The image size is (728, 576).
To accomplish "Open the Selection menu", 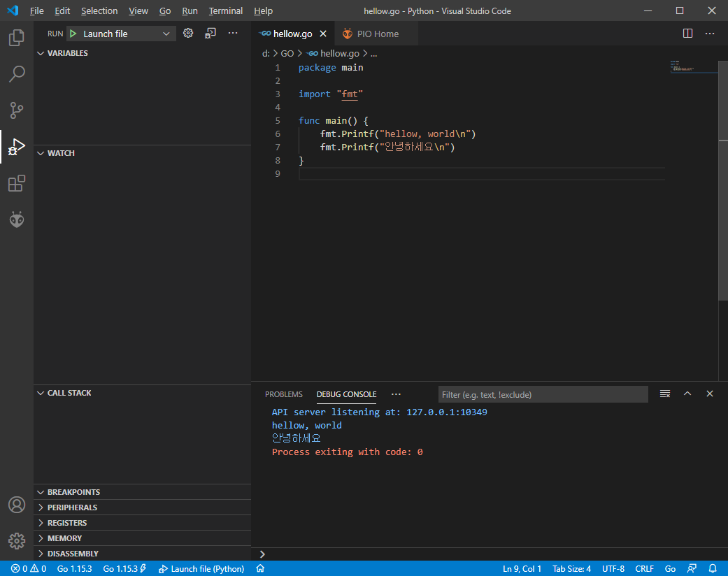I will point(99,10).
